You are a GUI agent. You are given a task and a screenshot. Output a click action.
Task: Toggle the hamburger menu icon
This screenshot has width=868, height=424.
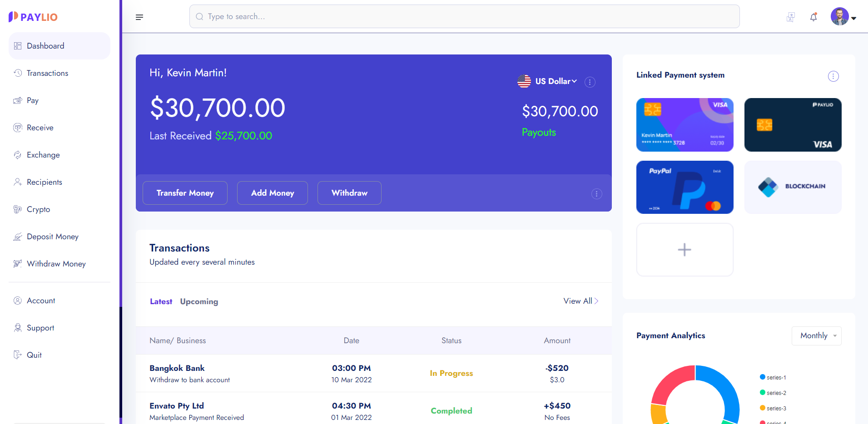point(139,17)
